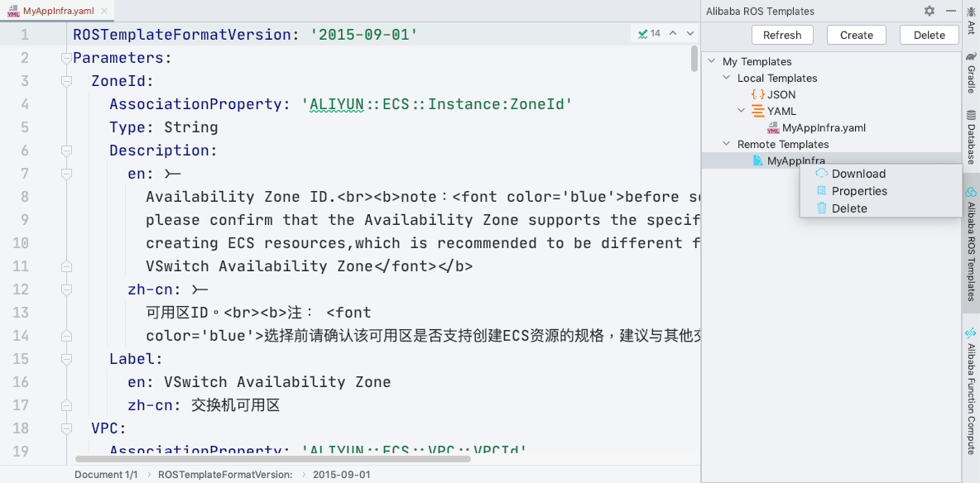980x483 pixels.
Task: Open the ROS Templates settings gear
Action: pyautogui.click(x=930, y=11)
